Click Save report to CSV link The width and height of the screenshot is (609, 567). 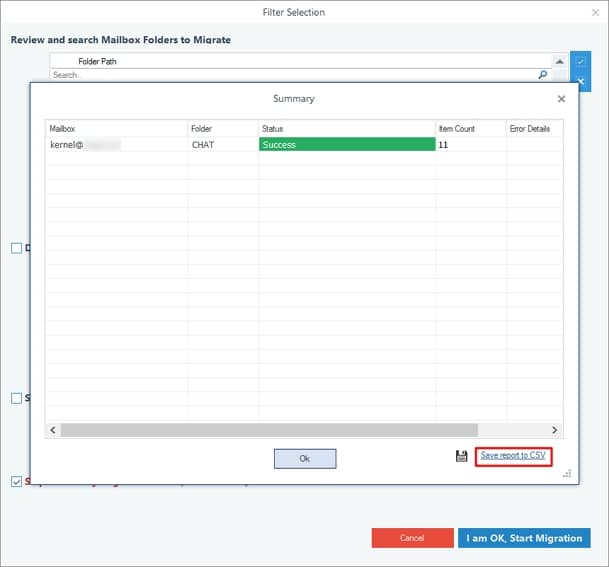click(513, 456)
